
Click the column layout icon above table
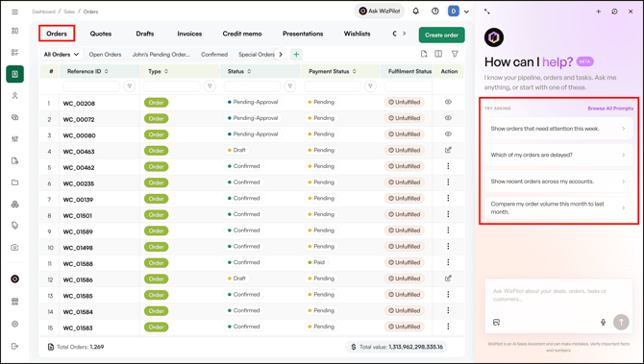click(x=438, y=54)
